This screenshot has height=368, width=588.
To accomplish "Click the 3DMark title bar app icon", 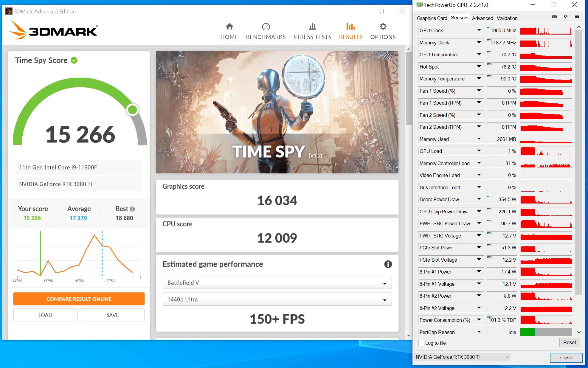I will tap(9, 11).
